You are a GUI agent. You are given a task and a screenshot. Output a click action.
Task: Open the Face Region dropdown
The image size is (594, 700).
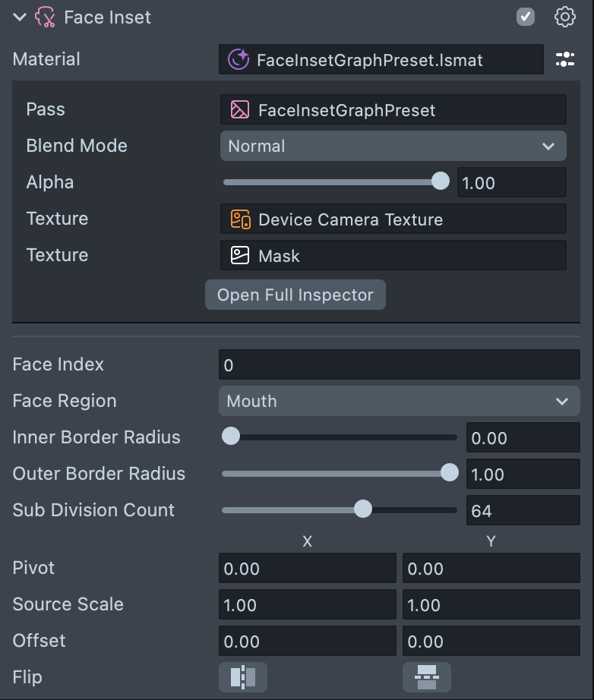click(x=399, y=401)
